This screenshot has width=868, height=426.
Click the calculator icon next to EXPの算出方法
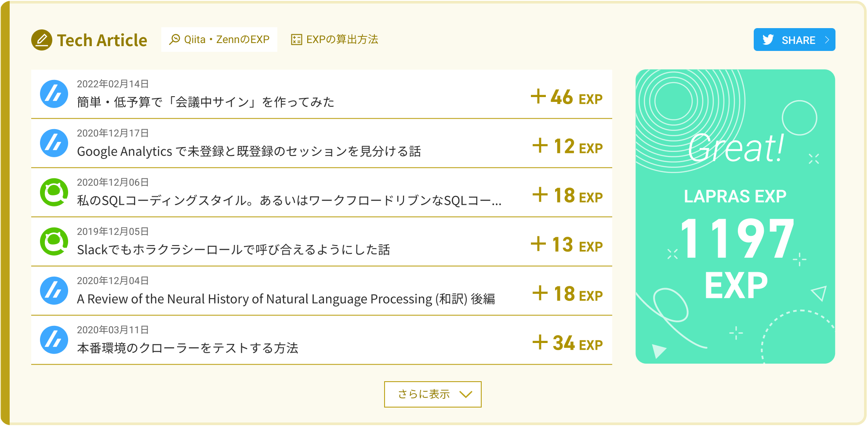[296, 39]
